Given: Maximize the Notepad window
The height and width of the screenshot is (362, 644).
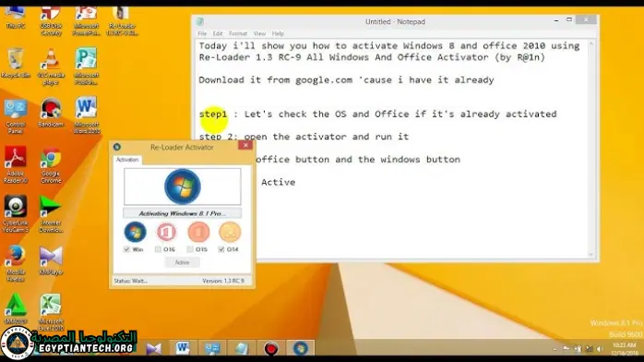Looking at the screenshot, I should (569, 19).
